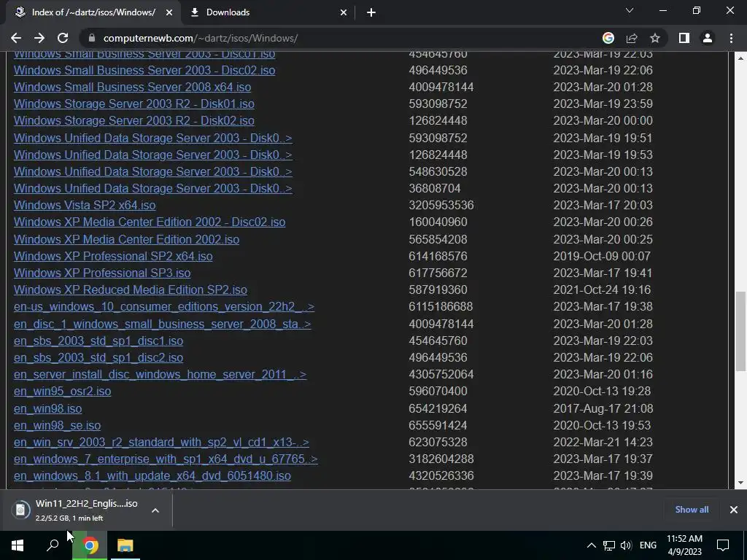747x560 pixels.
Task: Reload the current page
Action: (63, 38)
